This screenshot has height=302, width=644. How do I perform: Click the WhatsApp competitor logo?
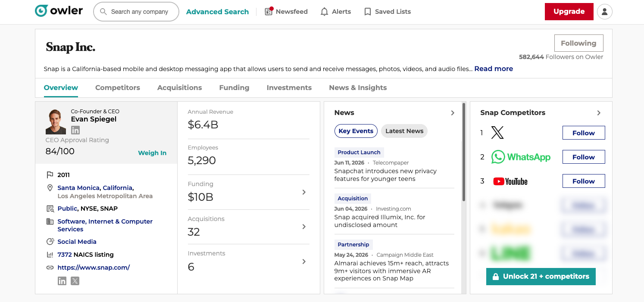tap(521, 157)
